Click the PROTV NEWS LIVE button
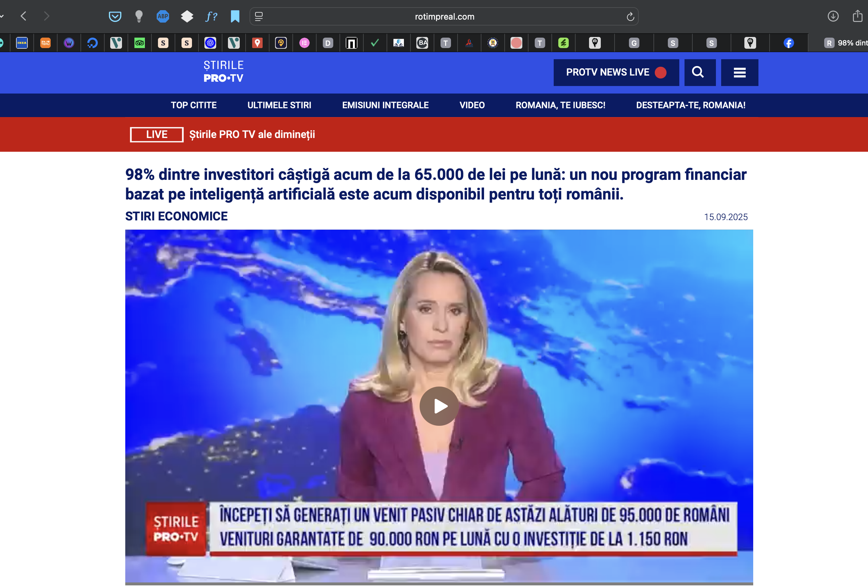The image size is (868, 588). click(616, 72)
